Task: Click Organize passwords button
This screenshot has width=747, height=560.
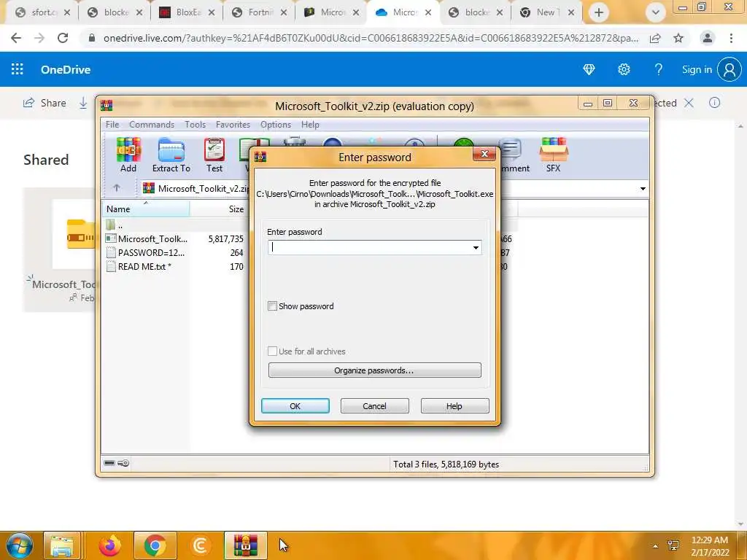Action: [374, 370]
